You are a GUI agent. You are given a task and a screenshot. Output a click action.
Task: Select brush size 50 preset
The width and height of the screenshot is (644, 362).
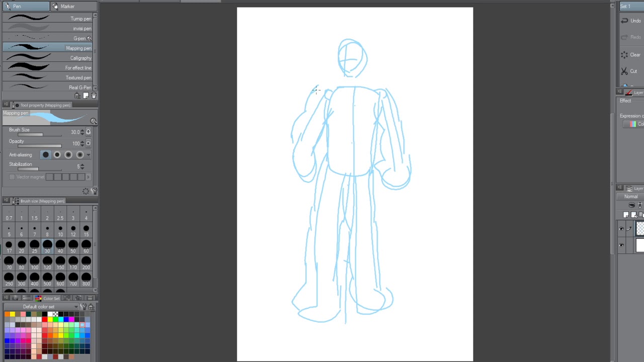tap(73, 245)
